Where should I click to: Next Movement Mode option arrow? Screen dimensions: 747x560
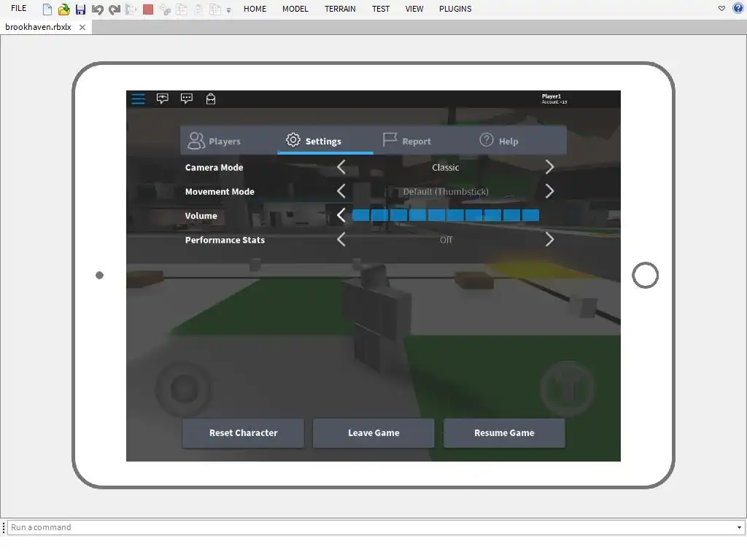(549, 192)
